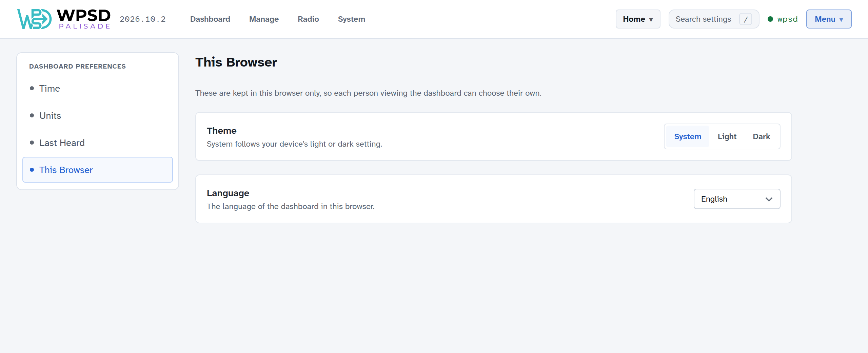Viewport: 868px width, 353px height.
Task: Click the slash shortcut key badge
Action: (x=746, y=19)
